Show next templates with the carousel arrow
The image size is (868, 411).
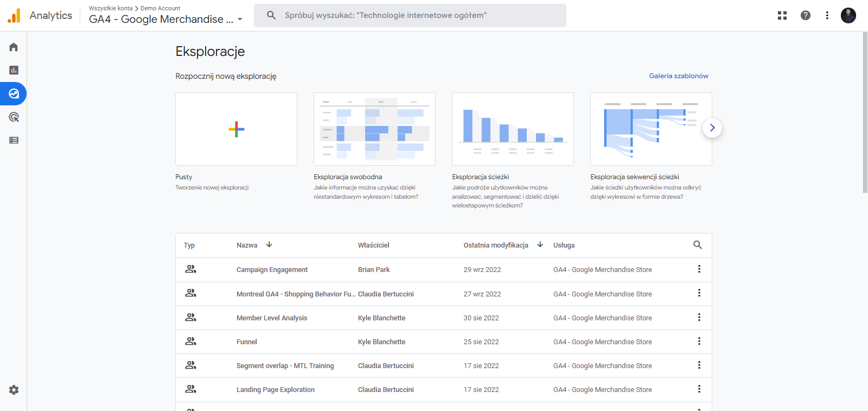[712, 128]
